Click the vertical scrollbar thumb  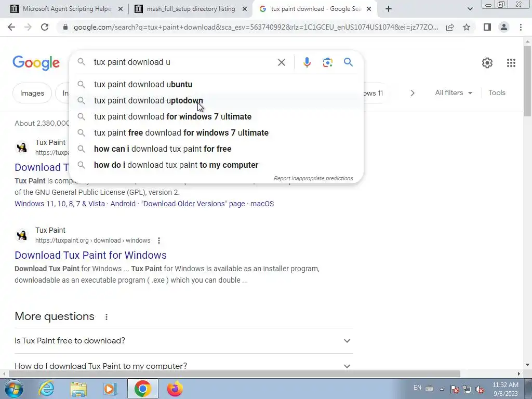[x=527, y=81]
